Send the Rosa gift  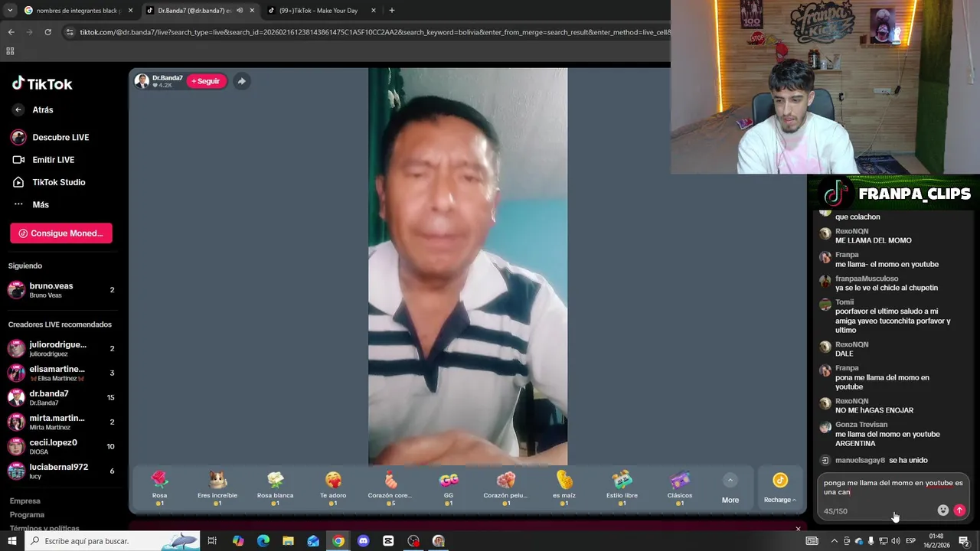click(159, 487)
